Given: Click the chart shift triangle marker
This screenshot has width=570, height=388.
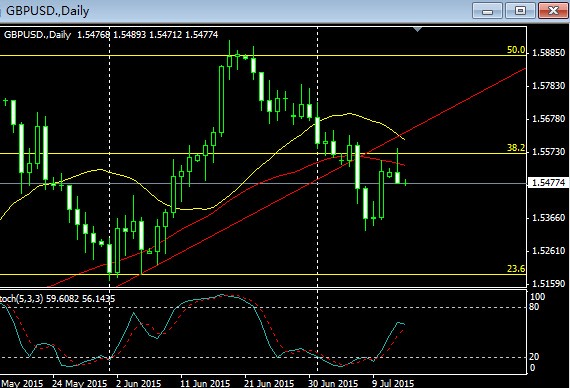Looking at the screenshot, I should pyautogui.click(x=418, y=29).
